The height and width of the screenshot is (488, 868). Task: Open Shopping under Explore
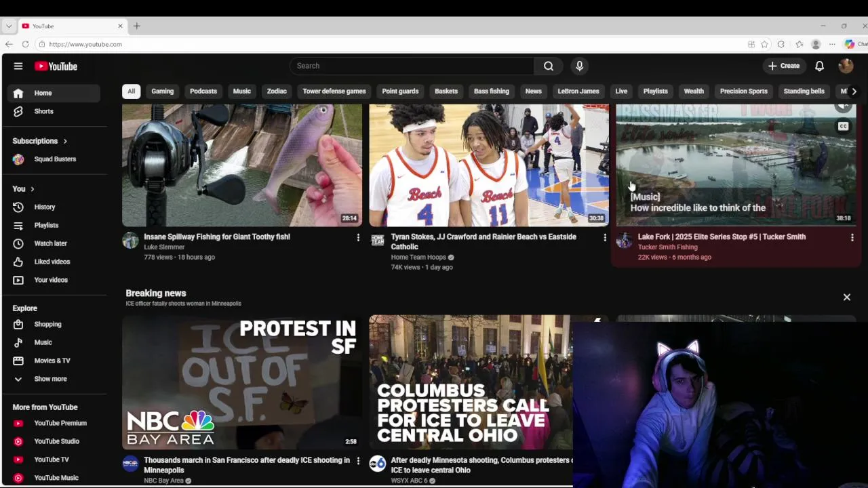click(54, 324)
